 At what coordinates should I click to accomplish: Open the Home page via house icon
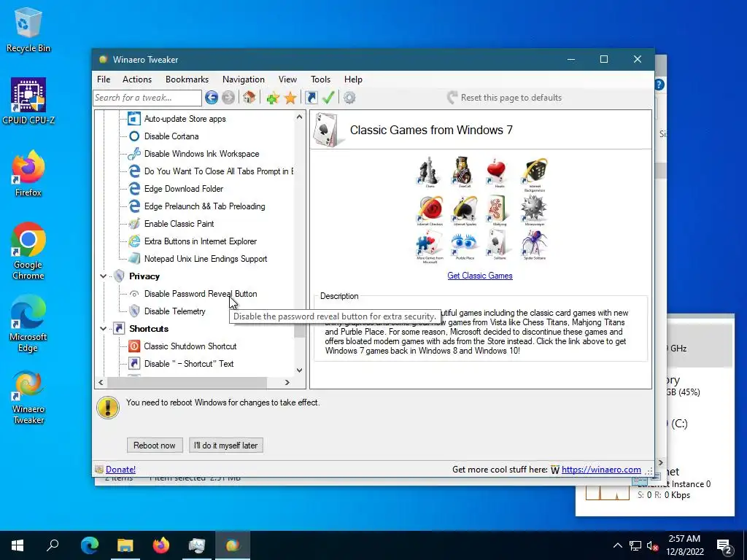(x=249, y=98)
